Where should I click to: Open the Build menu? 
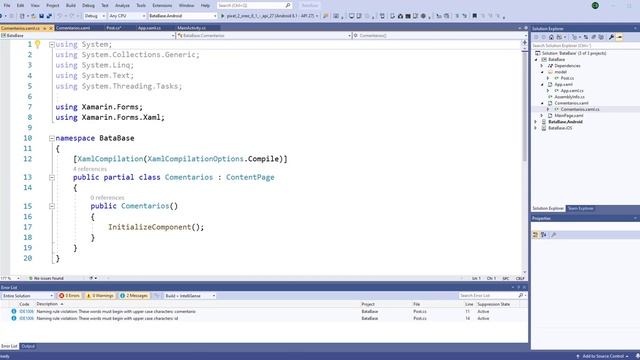click(x=71, y=5)
